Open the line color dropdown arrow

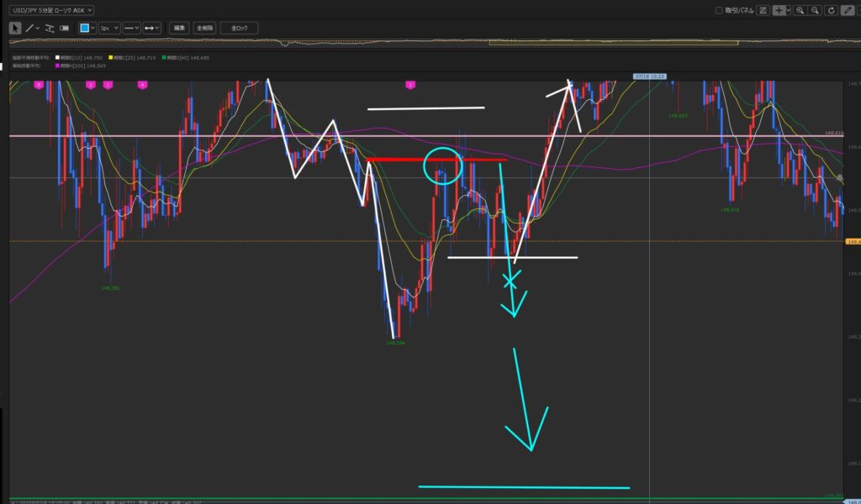[x=92, y=28]
